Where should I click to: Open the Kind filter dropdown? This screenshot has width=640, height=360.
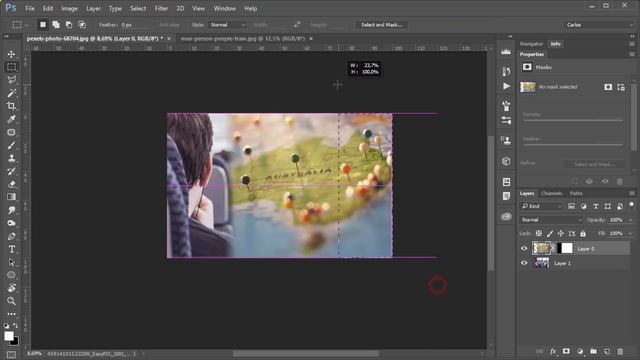tap(541, 207)
